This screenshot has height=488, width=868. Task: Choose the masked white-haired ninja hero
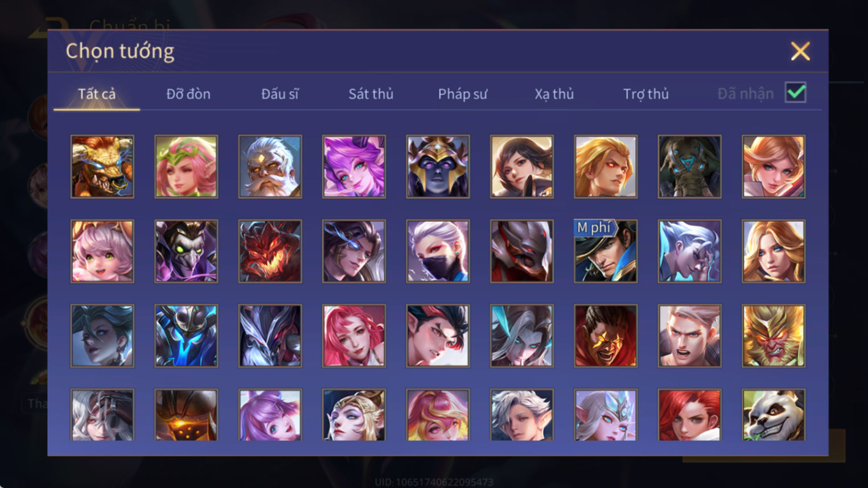click(x=438, y=251)
